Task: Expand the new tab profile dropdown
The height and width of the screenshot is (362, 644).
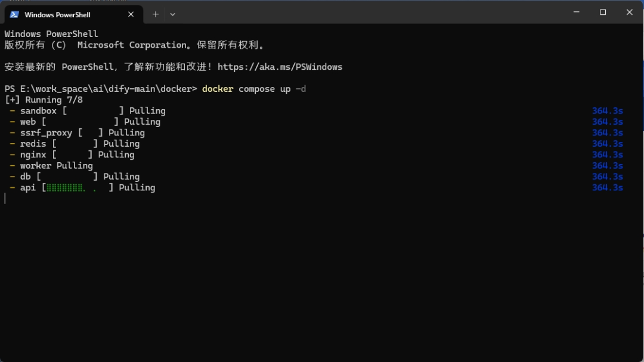Action: click(x=172, y=14)
